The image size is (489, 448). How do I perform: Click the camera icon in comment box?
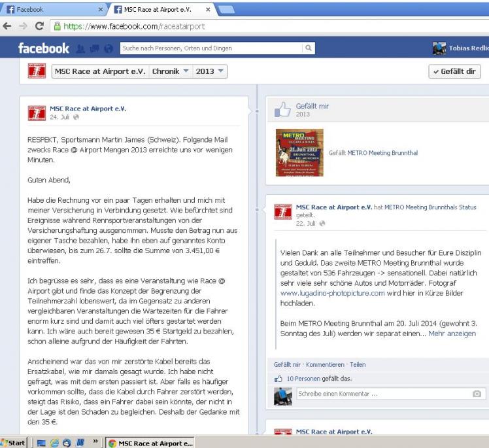(x=477, y=394)
